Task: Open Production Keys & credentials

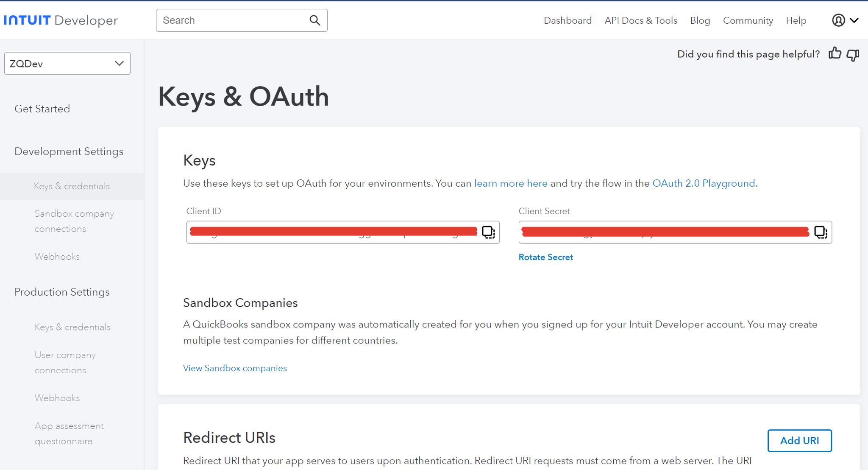Action: [72, 327]
